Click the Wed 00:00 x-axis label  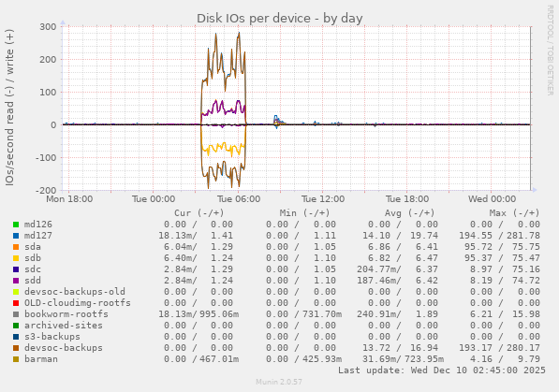coord(492,199)
